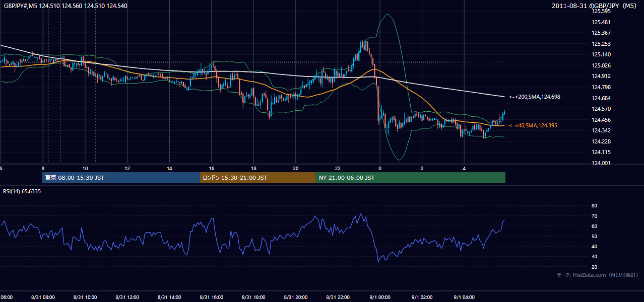Click bottom time label 8/31 22:00
Screen dimensions: 644x302
tap(338, 297)
